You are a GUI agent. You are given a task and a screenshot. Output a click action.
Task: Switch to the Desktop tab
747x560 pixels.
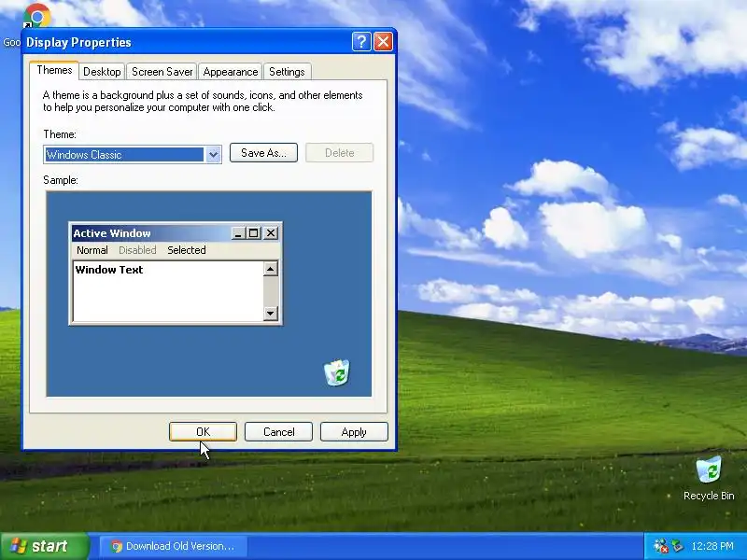pos(102,72)
